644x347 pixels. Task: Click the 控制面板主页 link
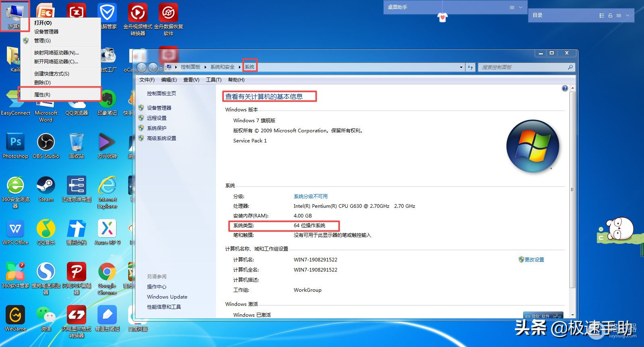(162, 93)
